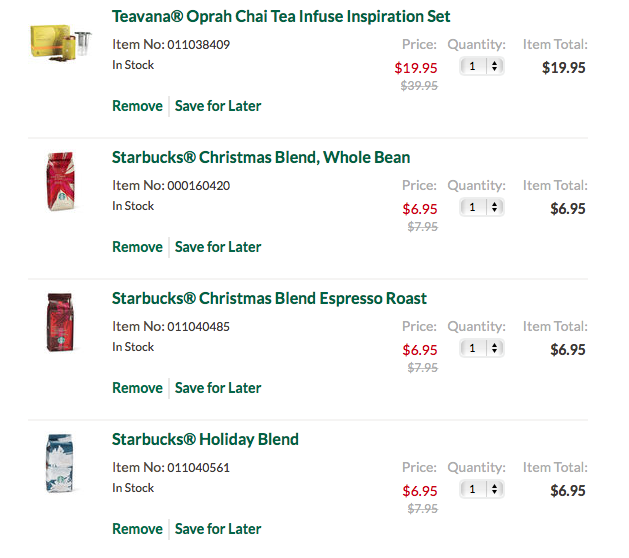Open Teavana Oprah Chai Tea Infuse Inspiration Set title
Screen dimensions: 629x558
[x=281, y=17]
